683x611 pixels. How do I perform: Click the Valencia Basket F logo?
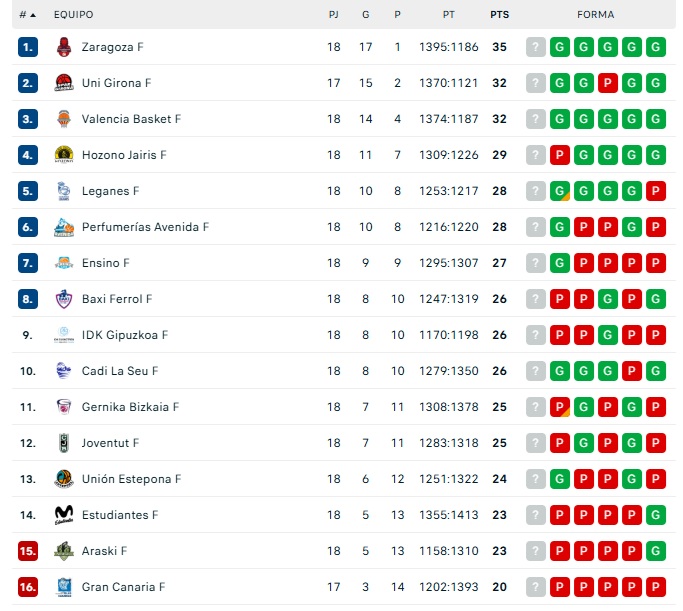pos(64,119)
